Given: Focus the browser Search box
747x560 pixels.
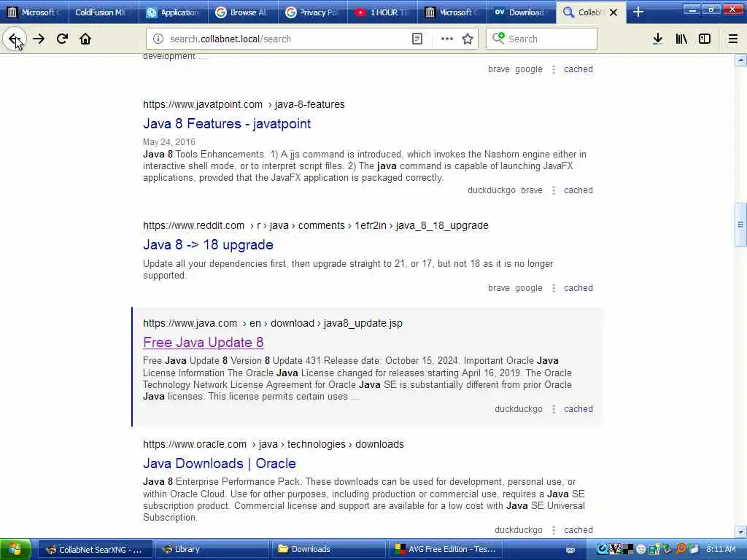Looking at the screenshot, I should [541, 39].
